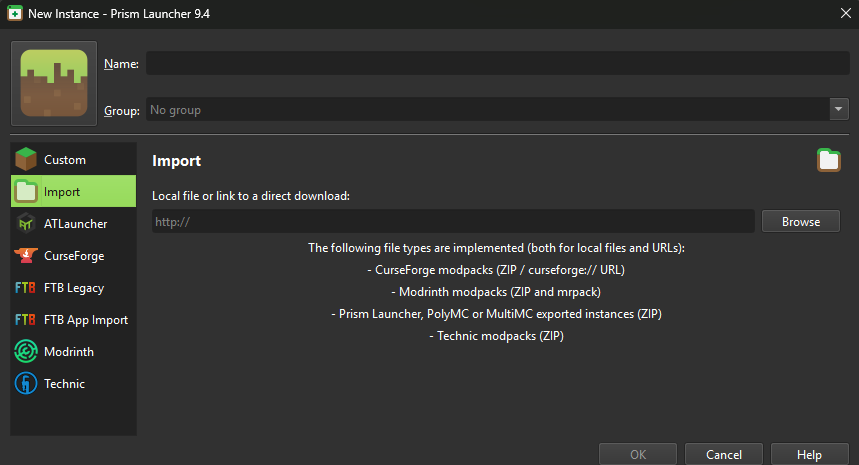
Task: Click the folder icon beside Import heading
Action: [x=828, y=160]
